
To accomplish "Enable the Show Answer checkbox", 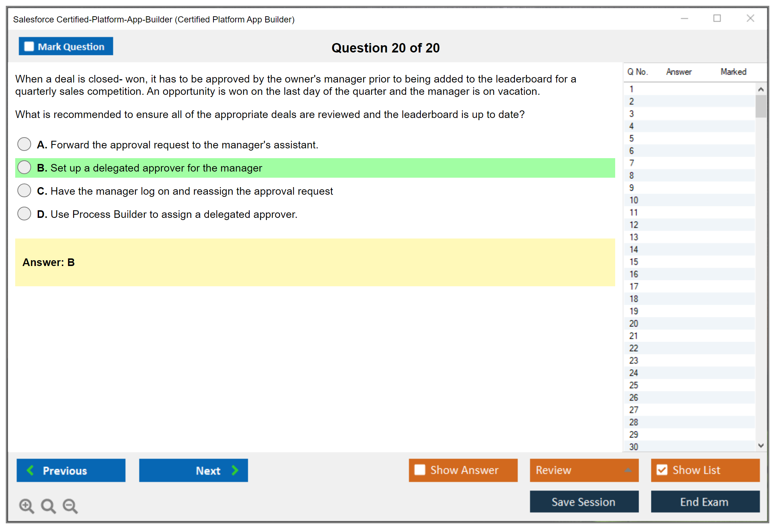I will [420, 470].
